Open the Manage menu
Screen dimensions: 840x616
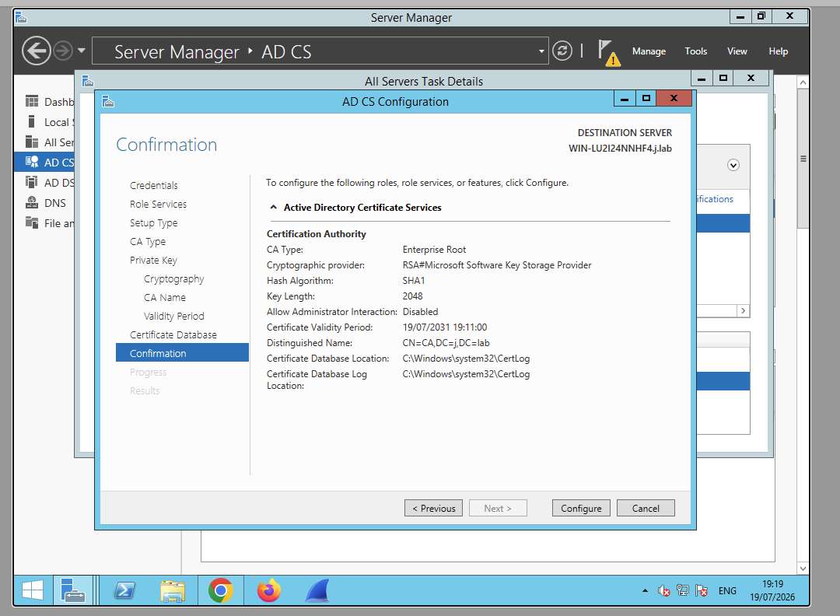coord(649,51)
